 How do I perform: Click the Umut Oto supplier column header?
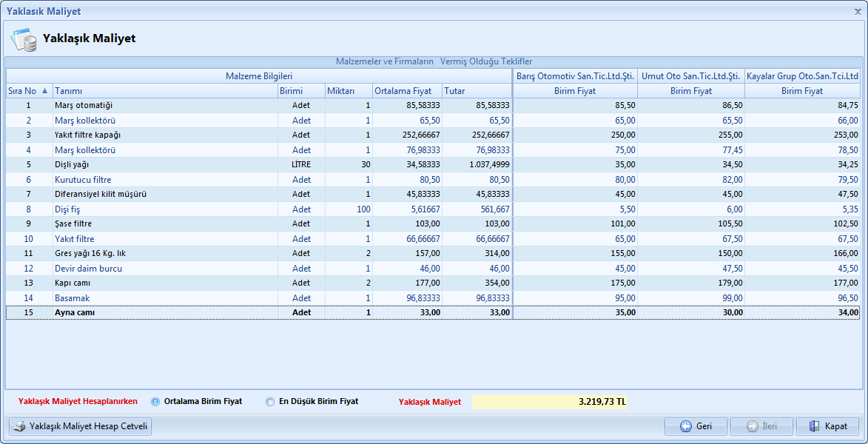690,76
